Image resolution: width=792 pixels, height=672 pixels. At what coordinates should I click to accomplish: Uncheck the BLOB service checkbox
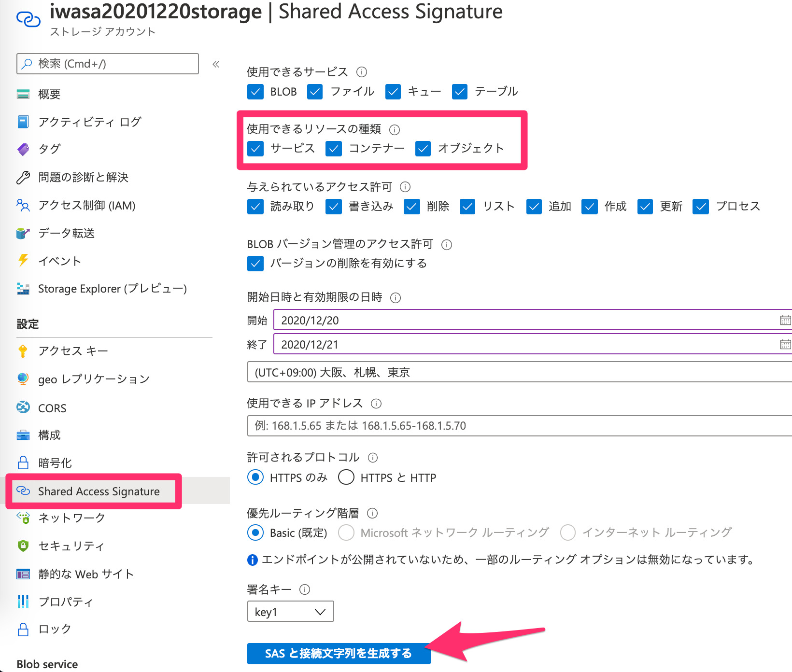[x=255, y=92]
